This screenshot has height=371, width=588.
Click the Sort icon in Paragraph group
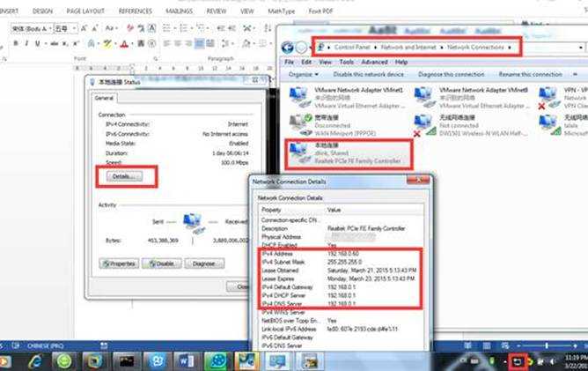click(268, 28)
